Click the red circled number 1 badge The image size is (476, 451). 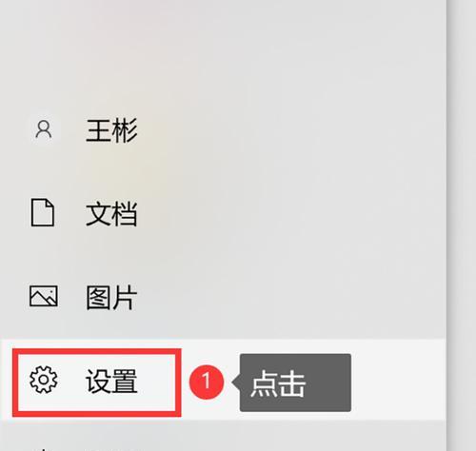pos(207,382)
